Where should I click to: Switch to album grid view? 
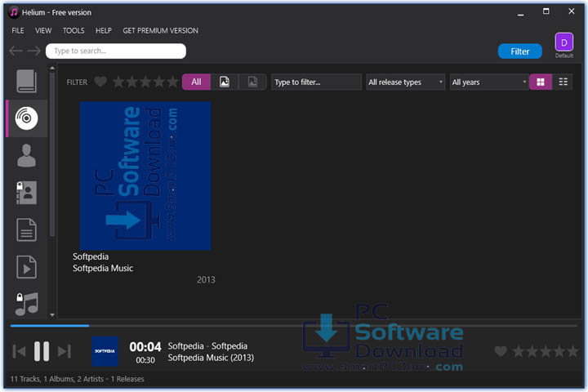pos(541,82)
